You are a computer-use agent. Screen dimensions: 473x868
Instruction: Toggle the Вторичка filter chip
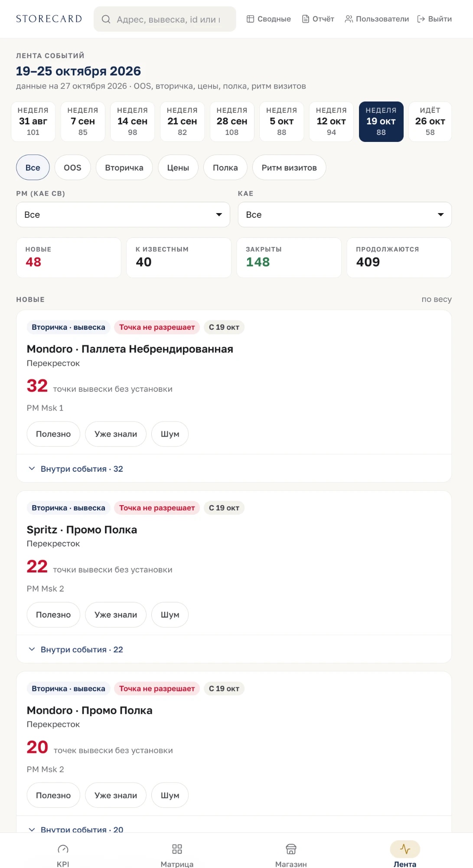click(124, 168)
